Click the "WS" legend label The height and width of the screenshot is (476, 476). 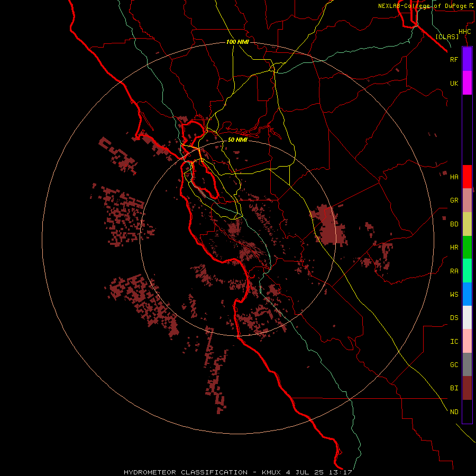click(454, 295)
